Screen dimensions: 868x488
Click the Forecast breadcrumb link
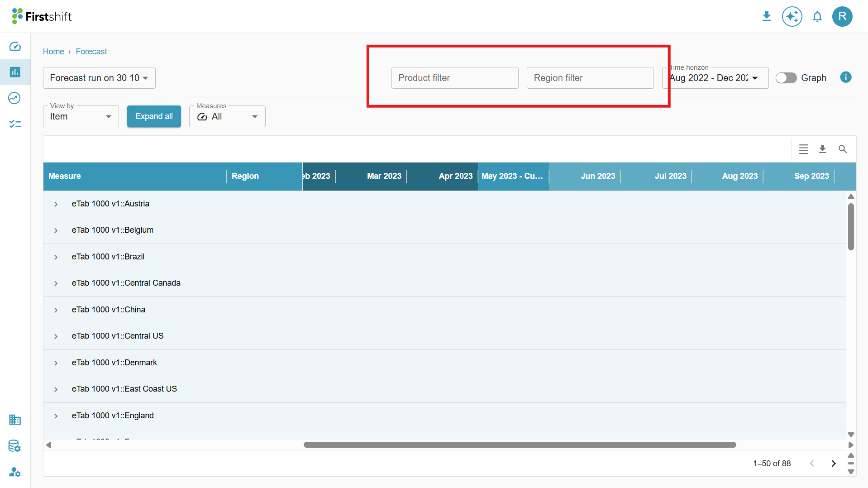click(91, 52)
